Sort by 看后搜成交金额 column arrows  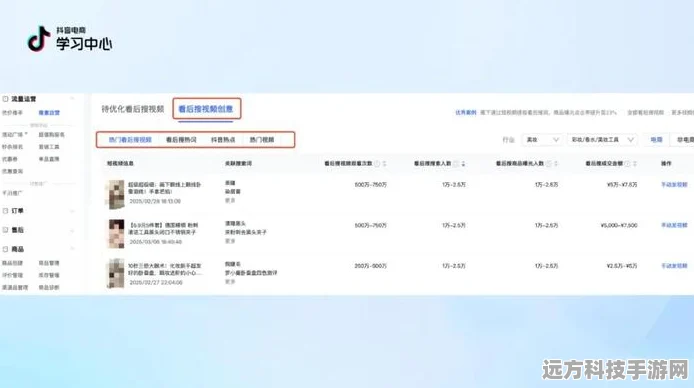(x=635, y=164)
